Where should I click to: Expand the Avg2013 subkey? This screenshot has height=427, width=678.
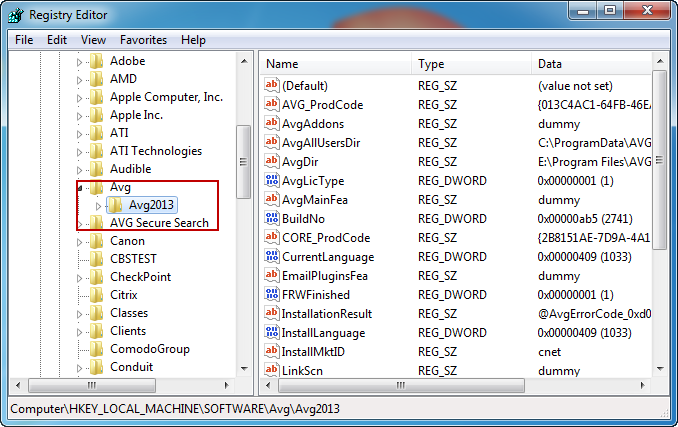pyautogui.click(x=98, y=206)
